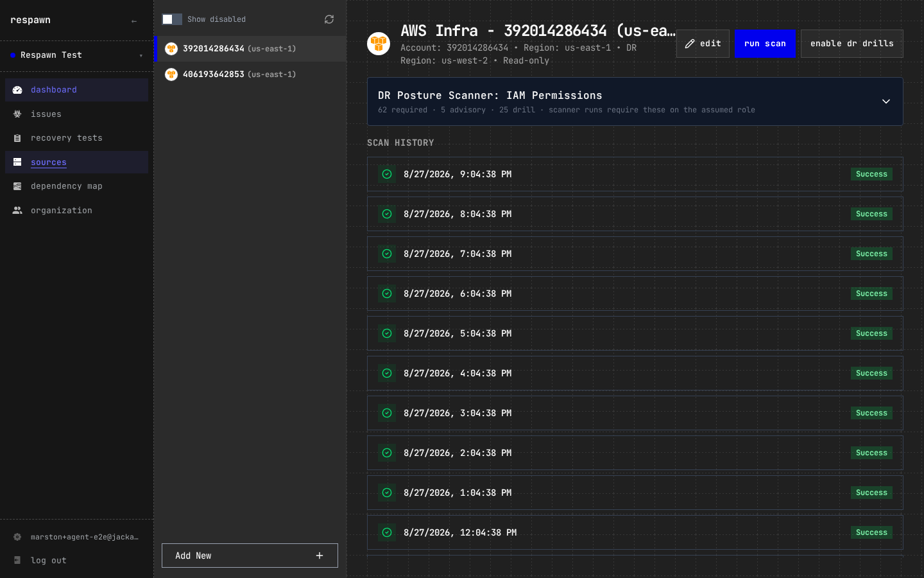Click the log out door icon
The image size is (924, 578).
17,560
